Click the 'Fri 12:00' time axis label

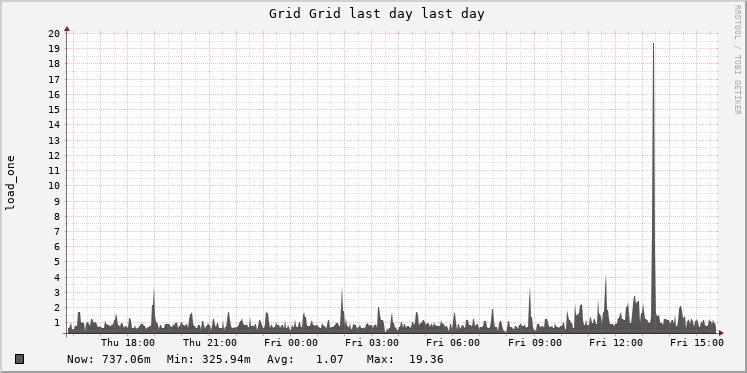[616, 343]
